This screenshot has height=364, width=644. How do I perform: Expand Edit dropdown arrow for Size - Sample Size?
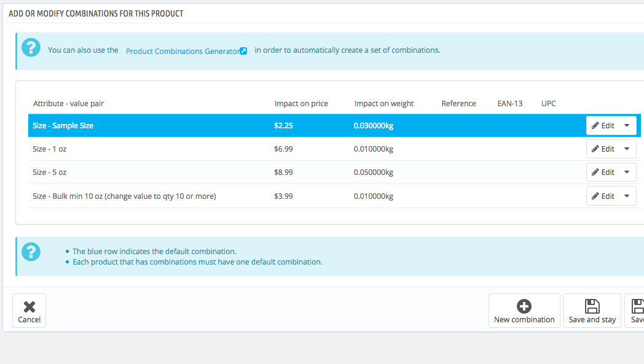point(627,126)
